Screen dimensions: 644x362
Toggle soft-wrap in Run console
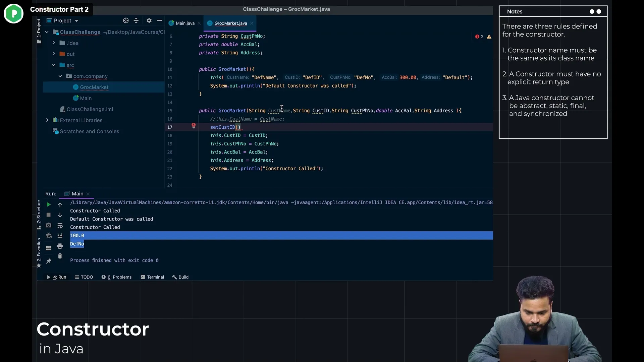tap(60, 226)
